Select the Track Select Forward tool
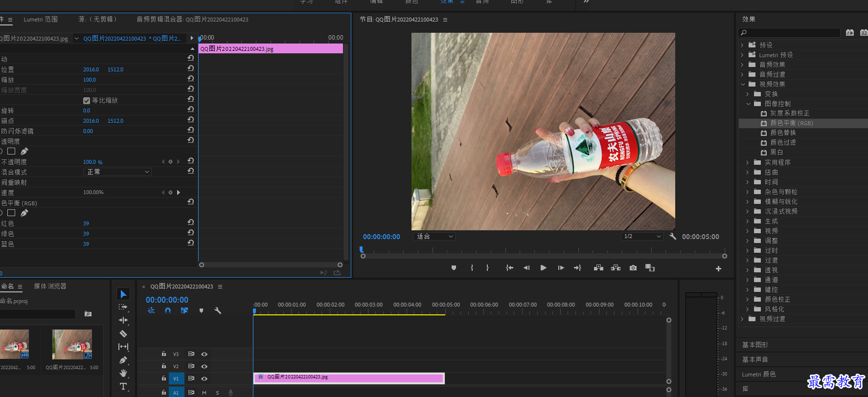 [x=123, y=307]
